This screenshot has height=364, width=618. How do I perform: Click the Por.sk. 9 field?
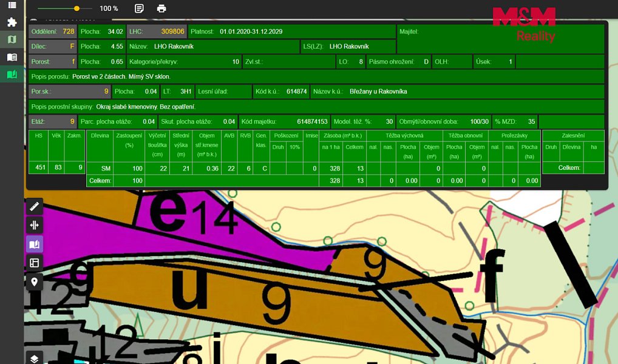click(70, 92)
